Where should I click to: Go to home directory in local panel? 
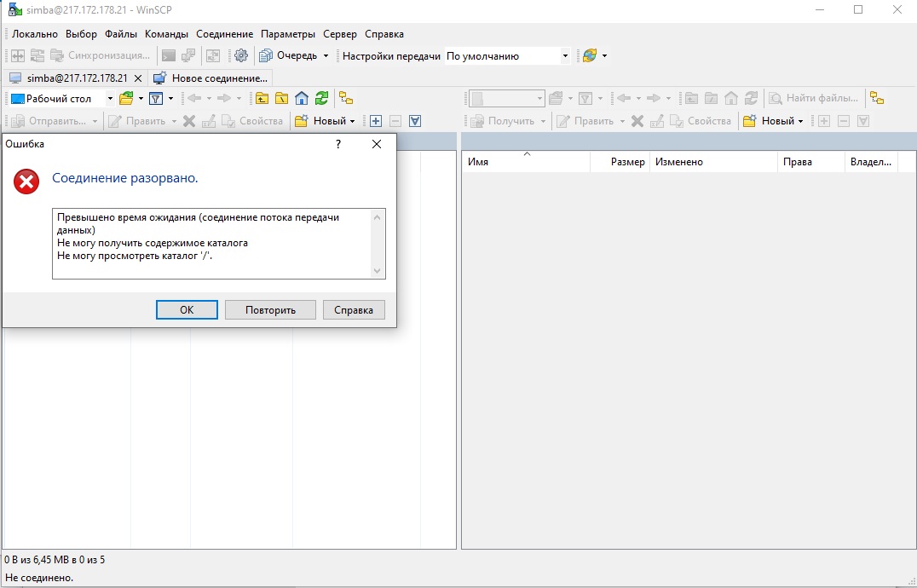[301, 99]
